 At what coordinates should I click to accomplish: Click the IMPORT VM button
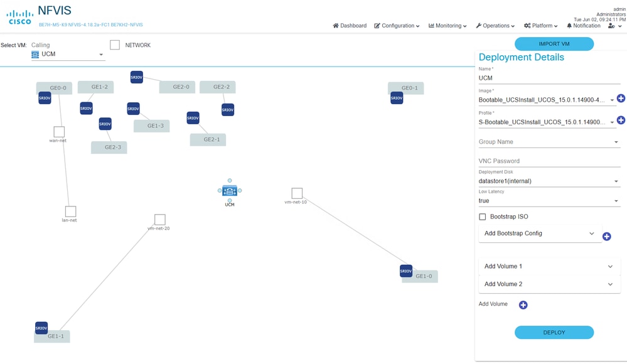(554, 44)
